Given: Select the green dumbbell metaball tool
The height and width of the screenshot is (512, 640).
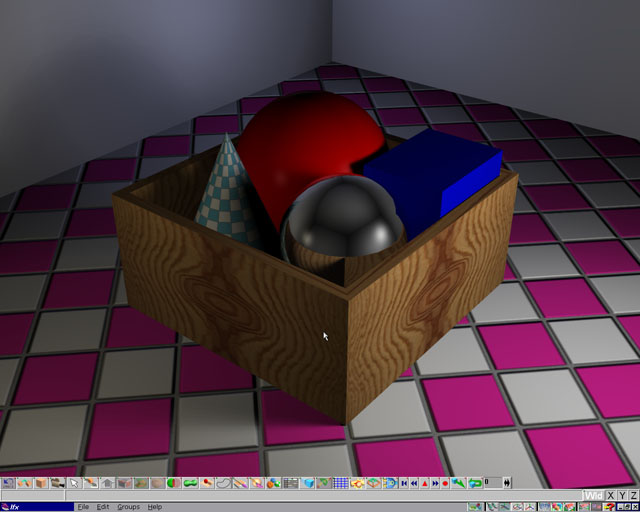Looking at the screenshot, I should pyautogui.click(x=191, y=483).
